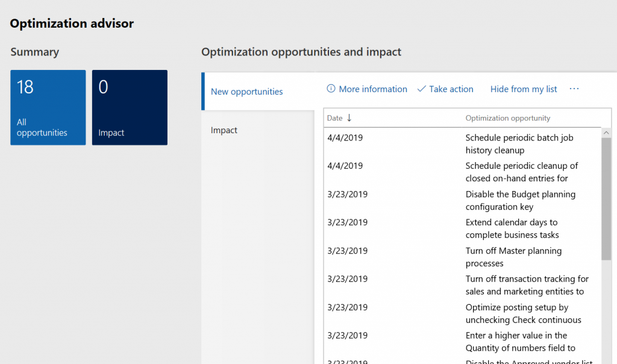Select Extend calendar days to complete business tasks

pos(512,228)
